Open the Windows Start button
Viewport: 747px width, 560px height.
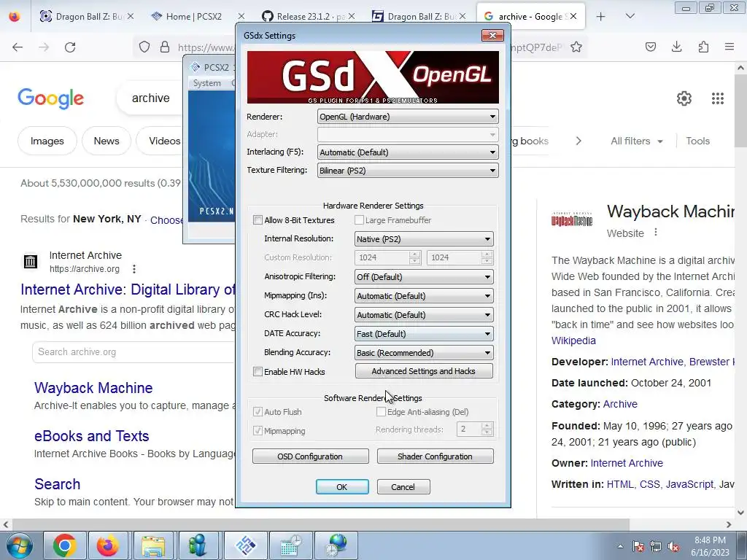[x=20, y=545]
